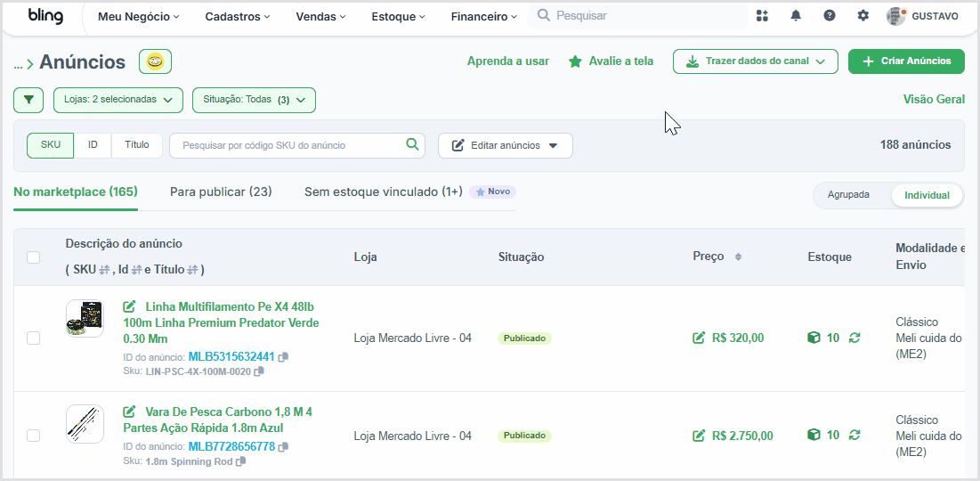Open the settings gear icon

863,16
